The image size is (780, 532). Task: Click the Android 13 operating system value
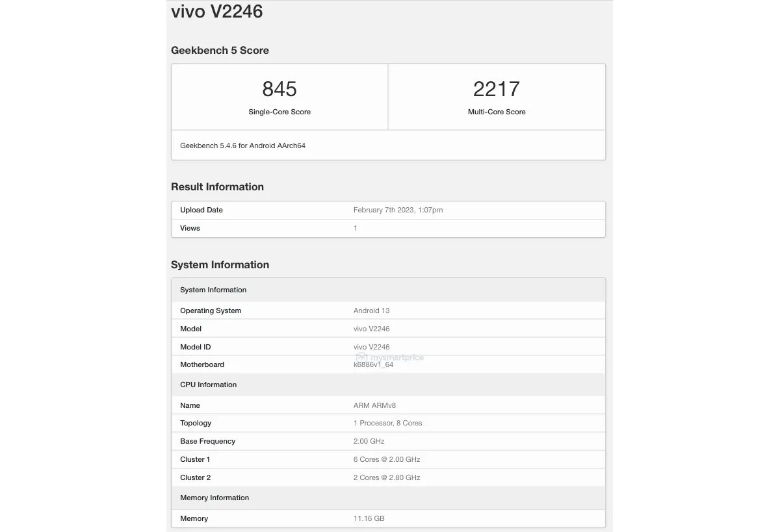pos(371,310)
